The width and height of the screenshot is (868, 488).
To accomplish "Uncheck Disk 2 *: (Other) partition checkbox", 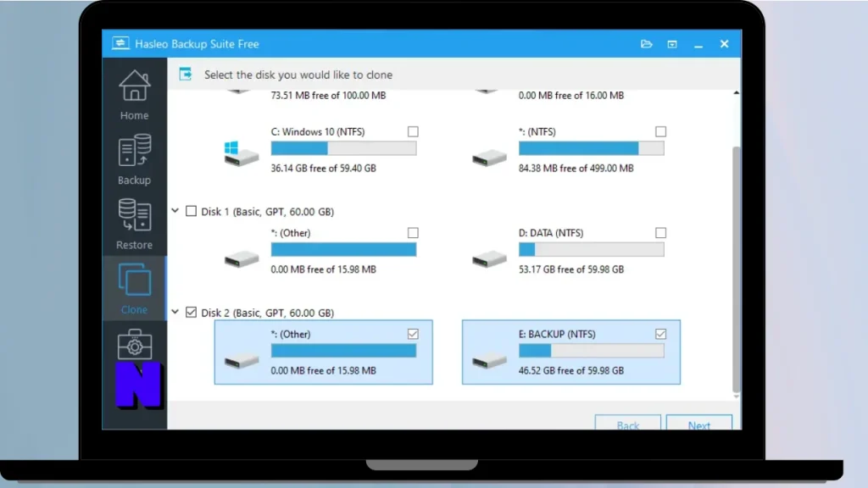I will point(413,334).
